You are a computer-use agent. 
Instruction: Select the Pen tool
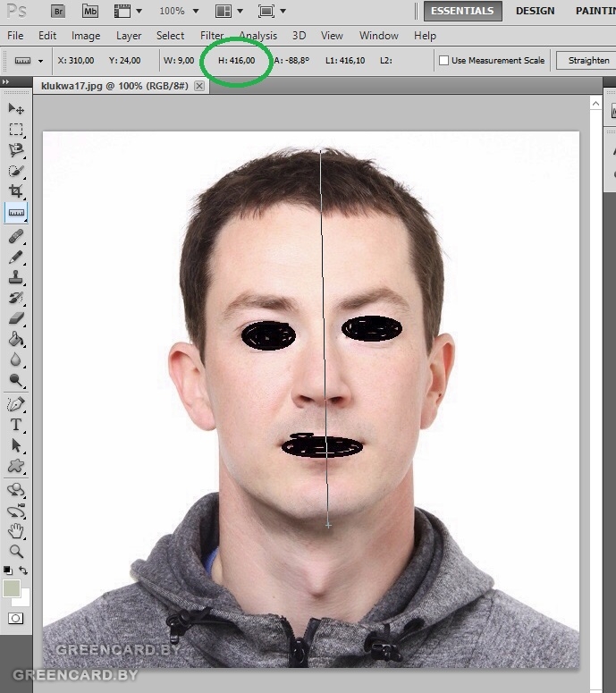point(16,404)
